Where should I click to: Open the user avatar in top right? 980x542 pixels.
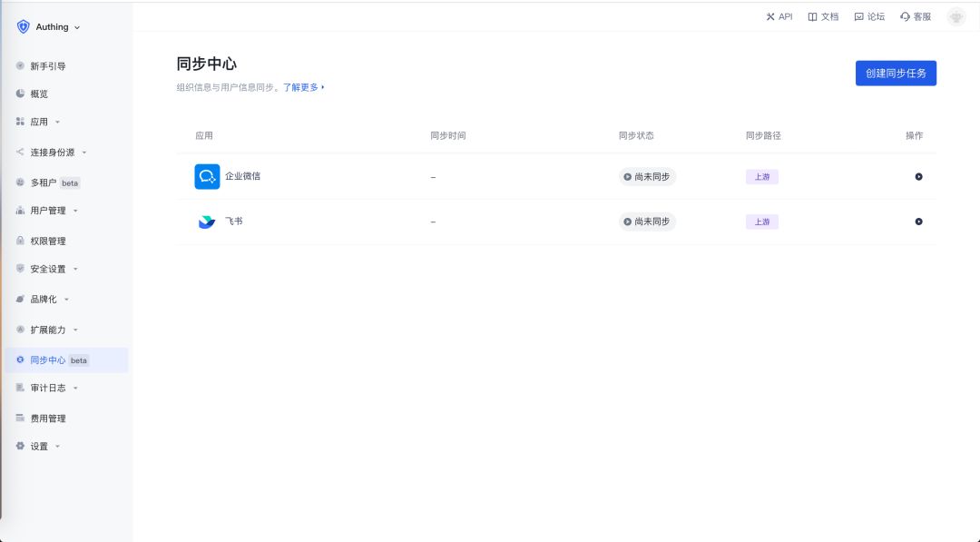pyautogui.click(x=955, y=15)
